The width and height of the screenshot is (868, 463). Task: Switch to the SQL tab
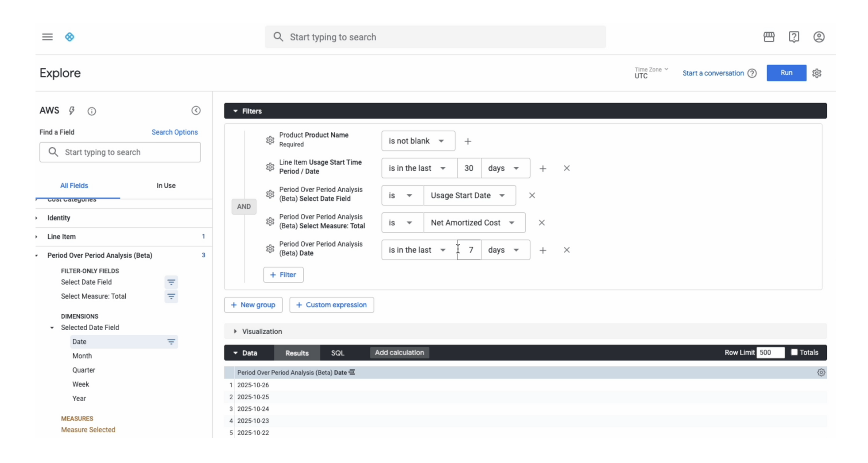337,353
